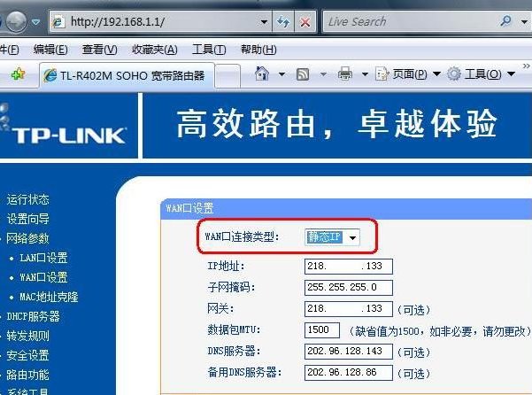
Task: Click the 备用DNS服务器 field with 202.96.128.86
Action: pos(349,373)
